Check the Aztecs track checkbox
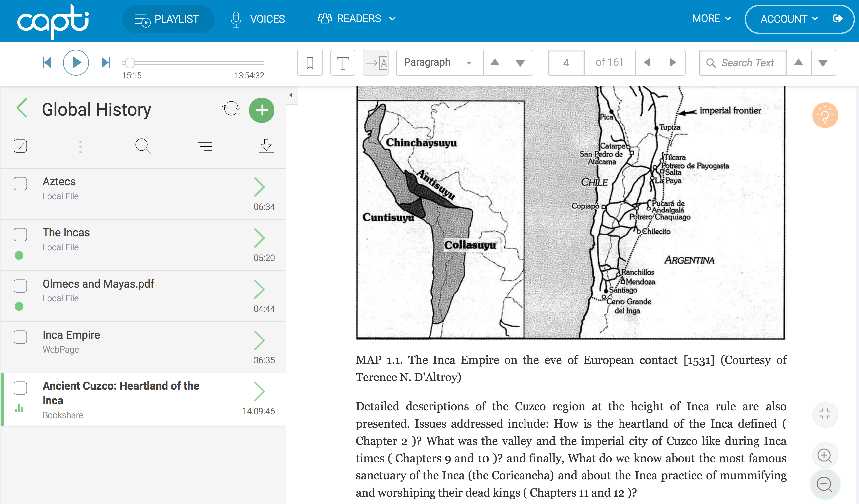Viewport: 859px width, 504px height. click(20, 184)
